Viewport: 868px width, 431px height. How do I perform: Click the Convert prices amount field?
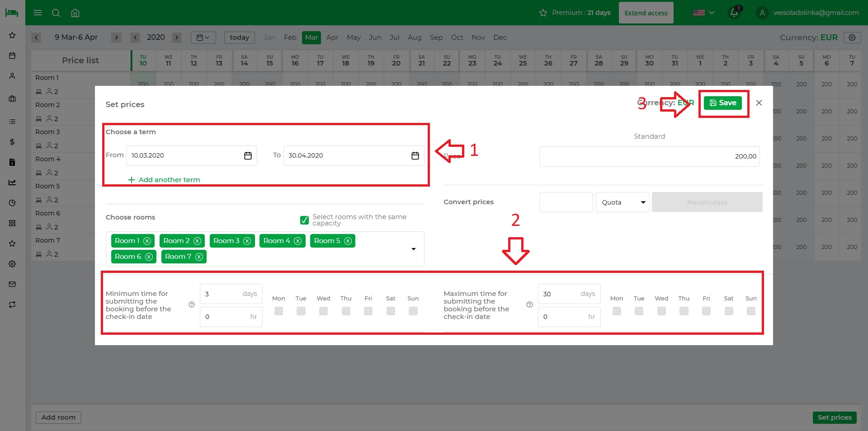tap(566, 202)
